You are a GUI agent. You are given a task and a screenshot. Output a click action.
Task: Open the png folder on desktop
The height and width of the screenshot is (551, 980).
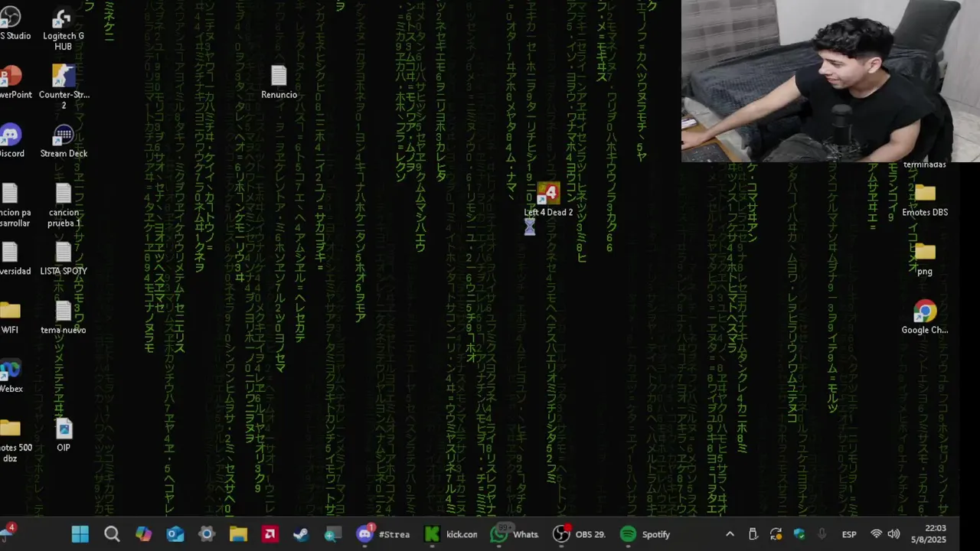(x=925, y=259)
